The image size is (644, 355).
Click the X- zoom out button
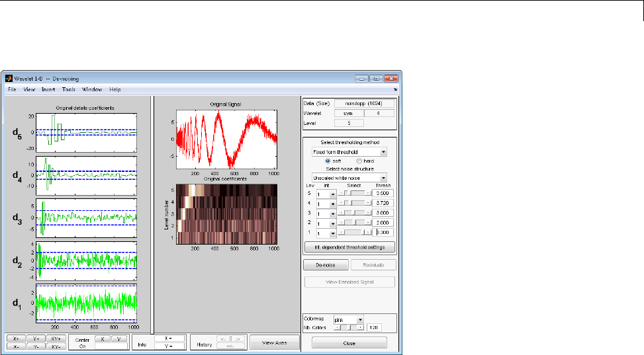[15, 346]
